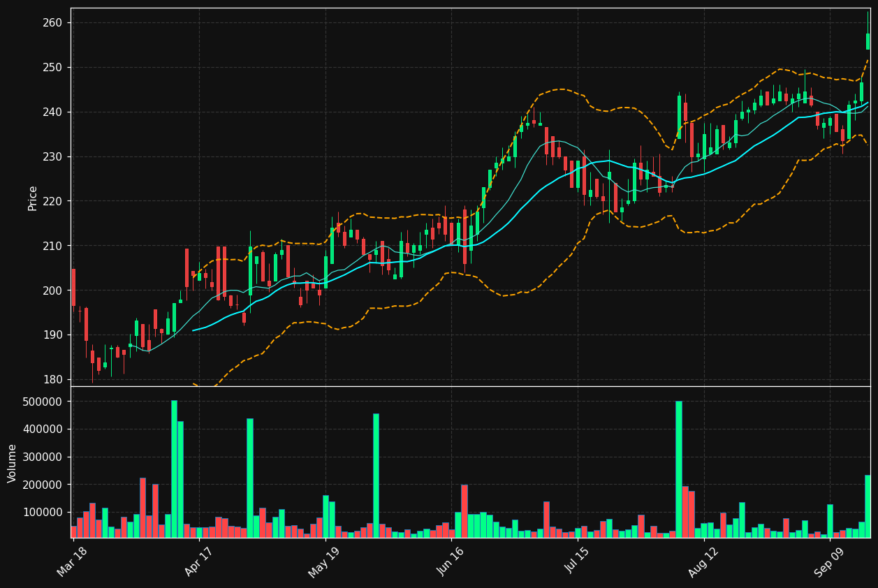
Task: Click the tall green volume bar near the end of May
Action: click(376, 476)
